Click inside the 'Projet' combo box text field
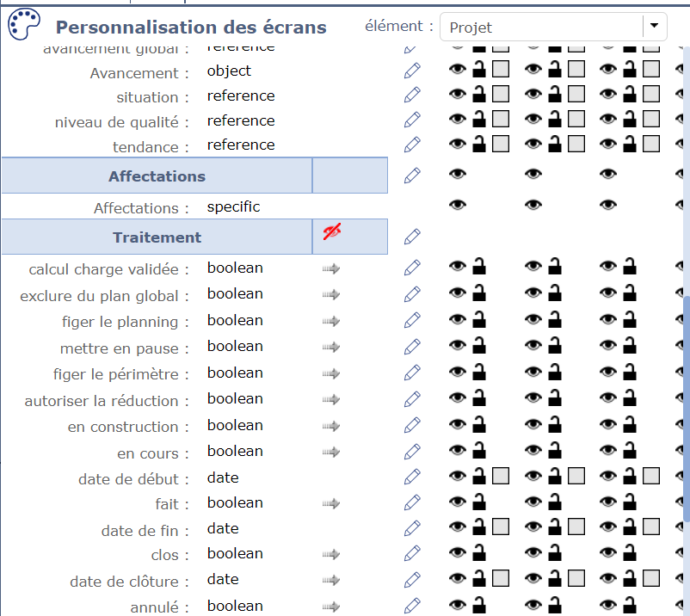Image resolution: width=690 pixels, height=616 pixels. coord(542,28)
